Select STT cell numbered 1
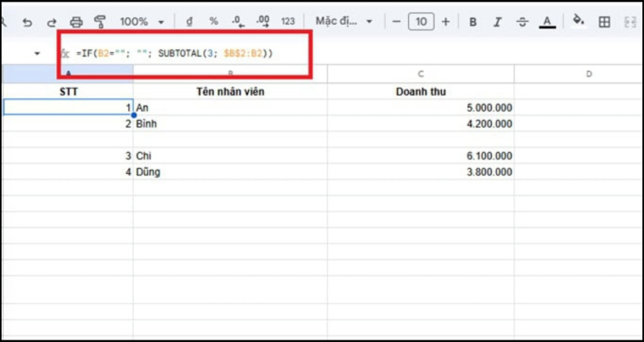 tap(68, 108)
